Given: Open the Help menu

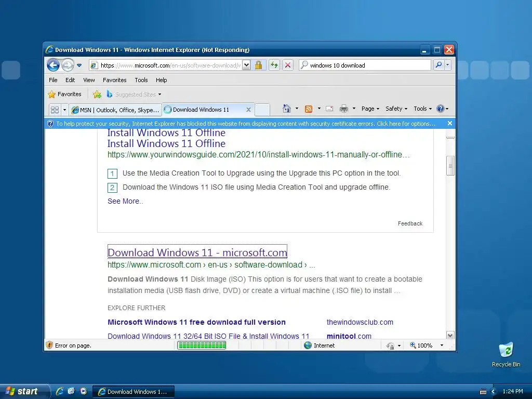Looking at the screenshot, I should pyautogui.click(x=161, y=80).
